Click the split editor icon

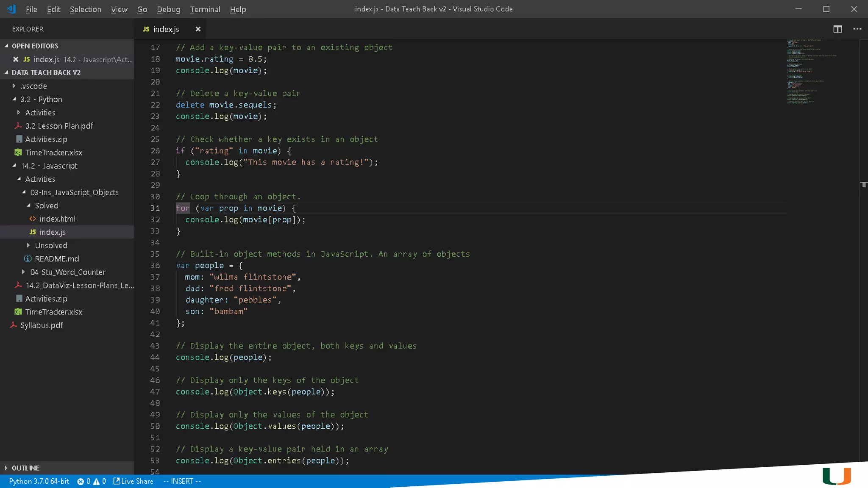837,29
